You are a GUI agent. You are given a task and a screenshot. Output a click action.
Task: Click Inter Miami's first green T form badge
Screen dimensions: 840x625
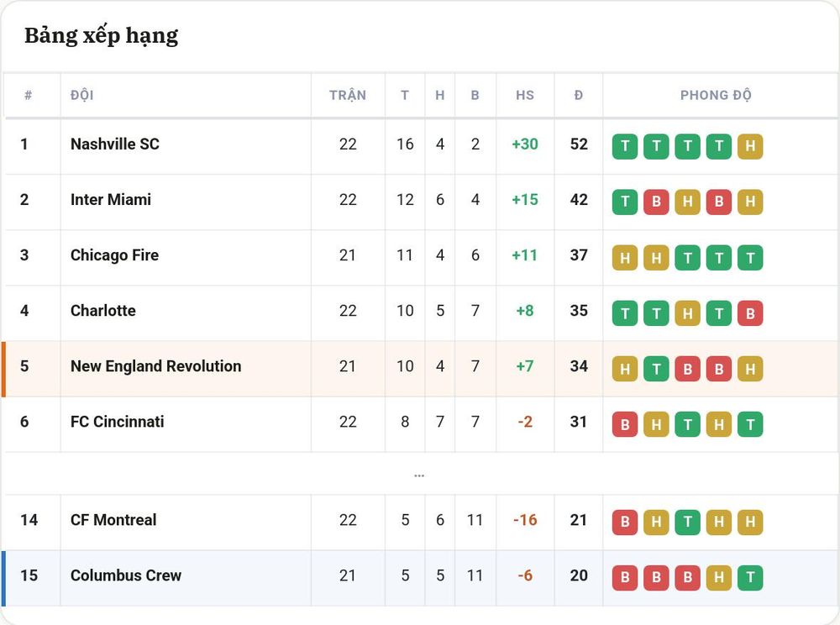point(625,202)
